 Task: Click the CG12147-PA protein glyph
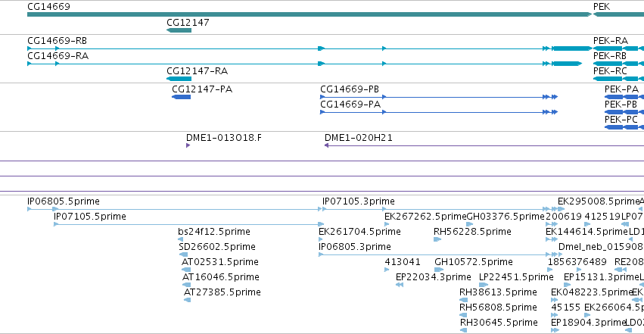tap(181, 97)
